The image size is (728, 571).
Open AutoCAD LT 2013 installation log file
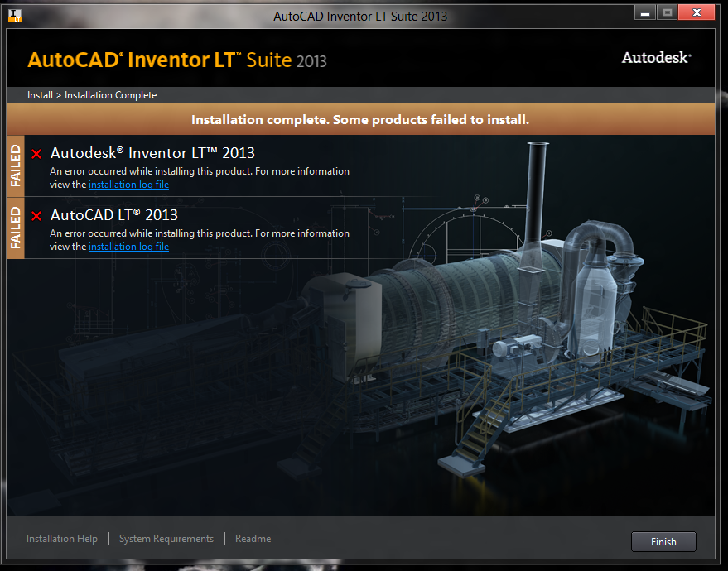click(x=128, y=247)
